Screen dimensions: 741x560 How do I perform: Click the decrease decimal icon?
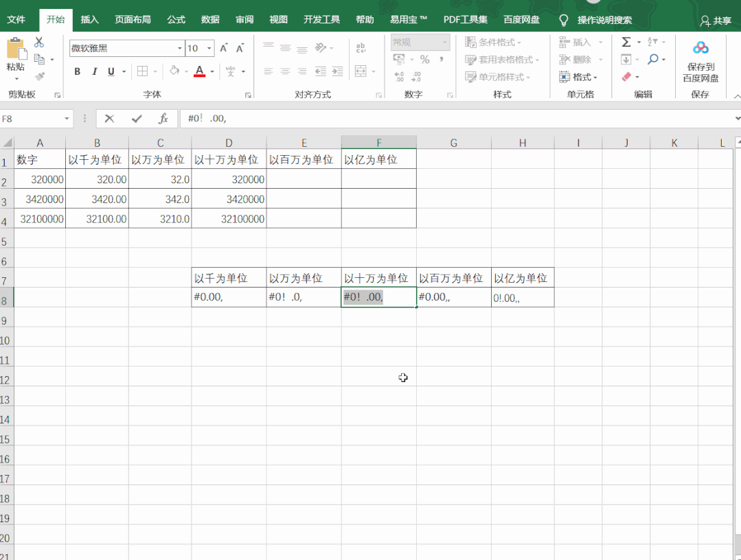tap(416, 76)
